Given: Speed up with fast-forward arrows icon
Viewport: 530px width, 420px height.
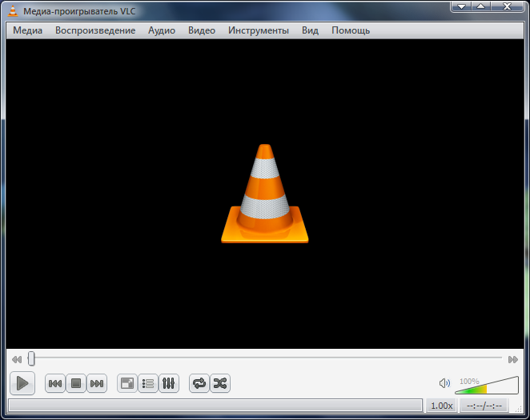Looking at the screenshot, I should pos(512,359).
